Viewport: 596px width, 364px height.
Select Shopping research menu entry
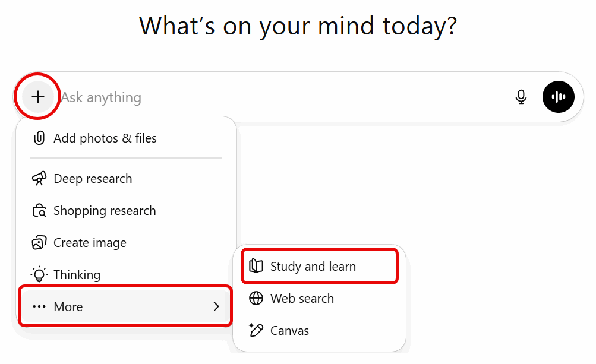(x=105, y=211)
